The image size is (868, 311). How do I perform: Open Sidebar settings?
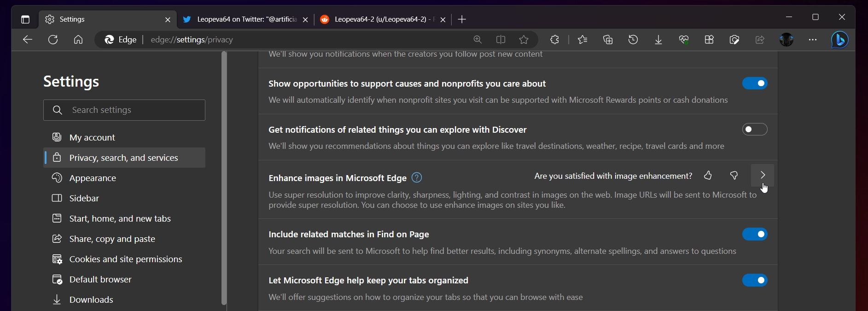124,198
